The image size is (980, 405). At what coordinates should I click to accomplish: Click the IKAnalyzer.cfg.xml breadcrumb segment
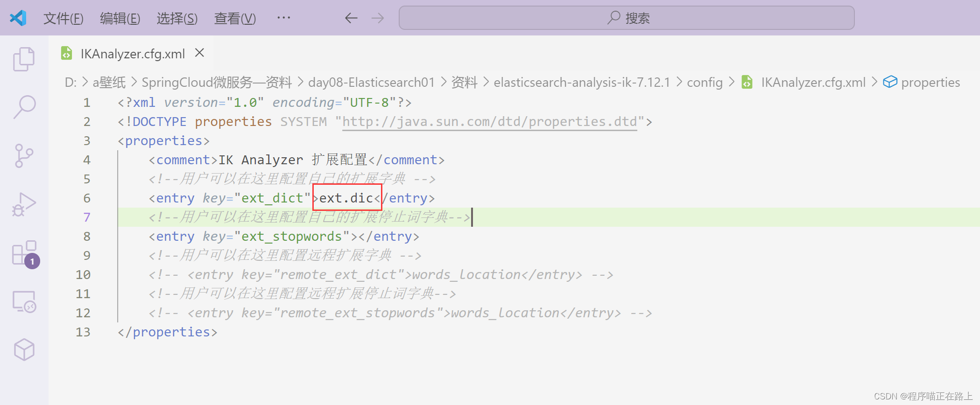813,83
